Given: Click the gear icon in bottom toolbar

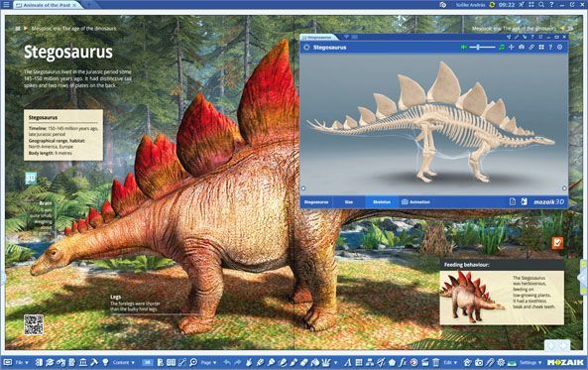Looking at the screenshot, I should pos(501,362).
